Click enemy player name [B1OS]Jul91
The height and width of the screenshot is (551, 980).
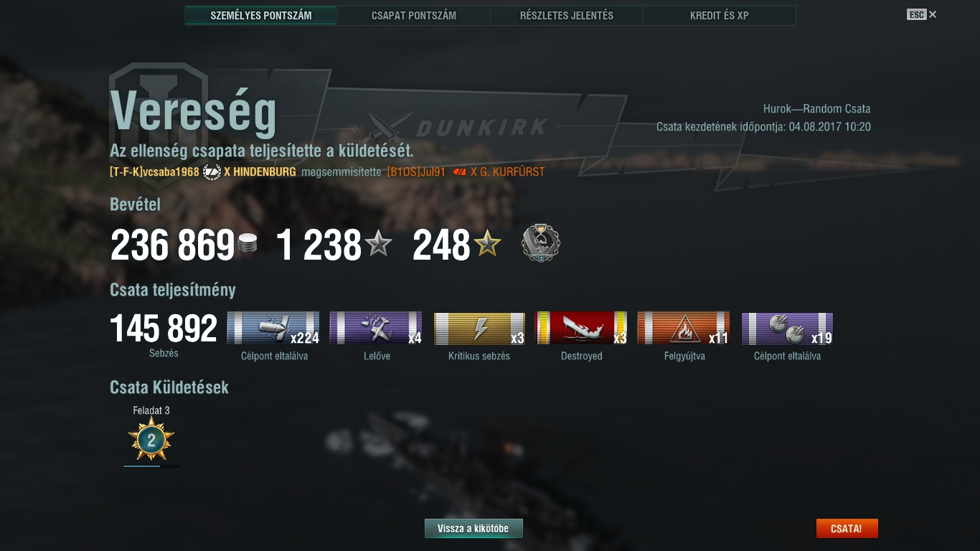(x=416, y=172)
